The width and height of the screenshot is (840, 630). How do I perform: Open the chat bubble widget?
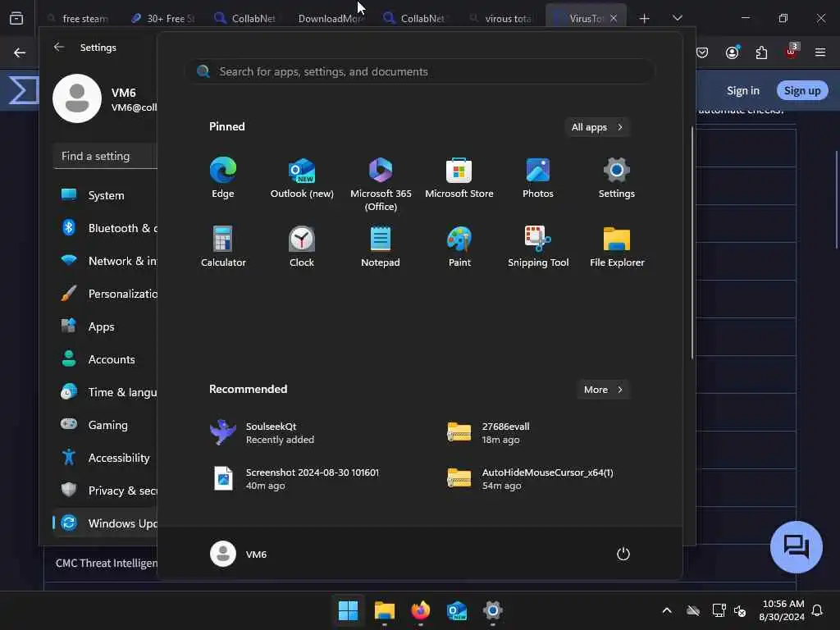point(796,547)
